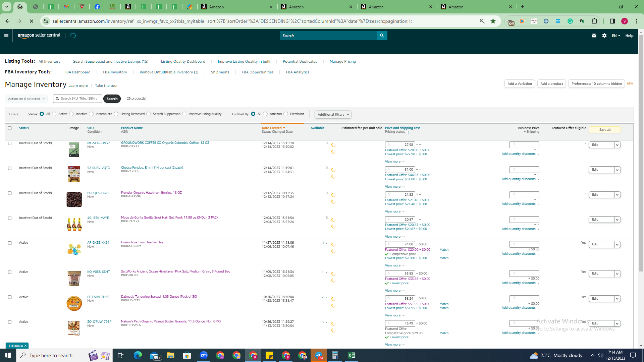
Task: Expand Add quantity discounts for Hawthorn Berries
Action: (521, 204)
